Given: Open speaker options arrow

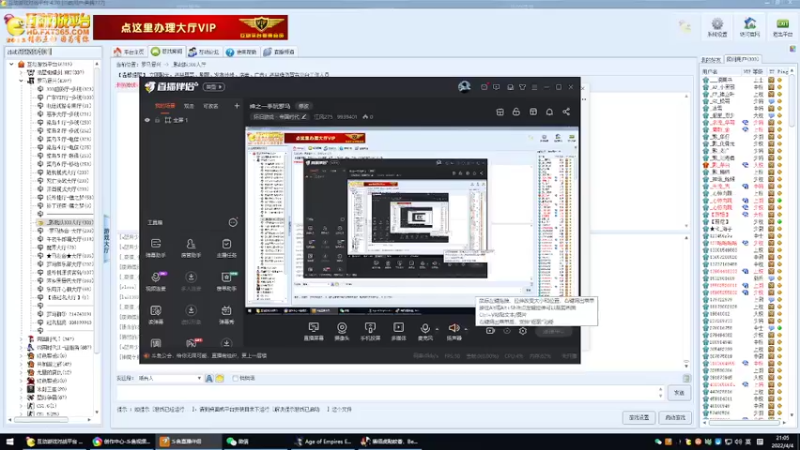Looking at the screenshot, I should click(466, 329).
